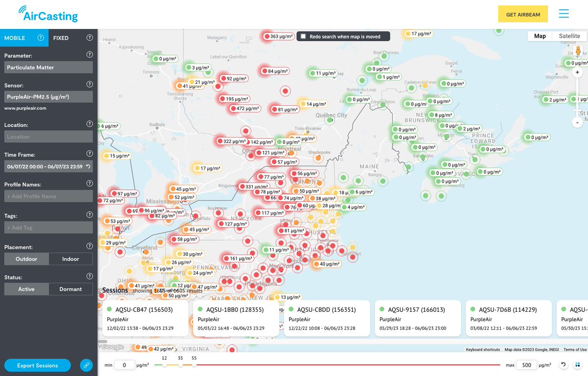Open the hamburger menu icon
Image resolution: width=588 pixels, height=376 pixels.
[564, 14]
